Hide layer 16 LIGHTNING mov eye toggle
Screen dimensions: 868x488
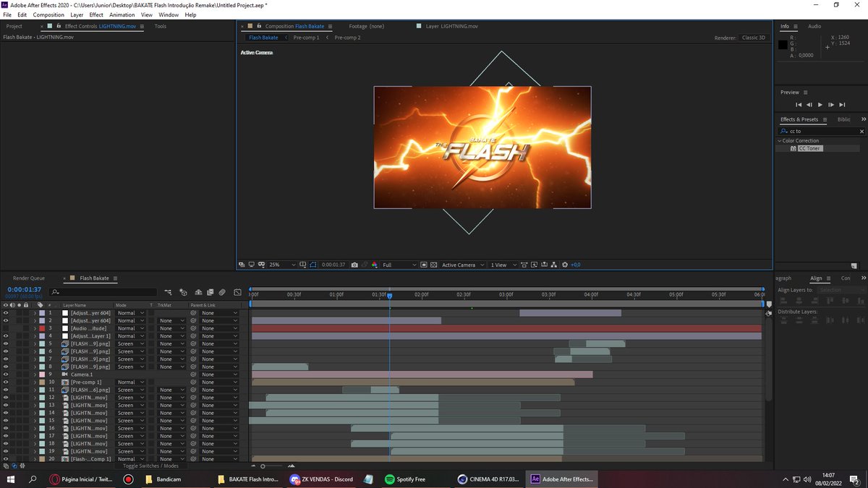click(6, 428)
